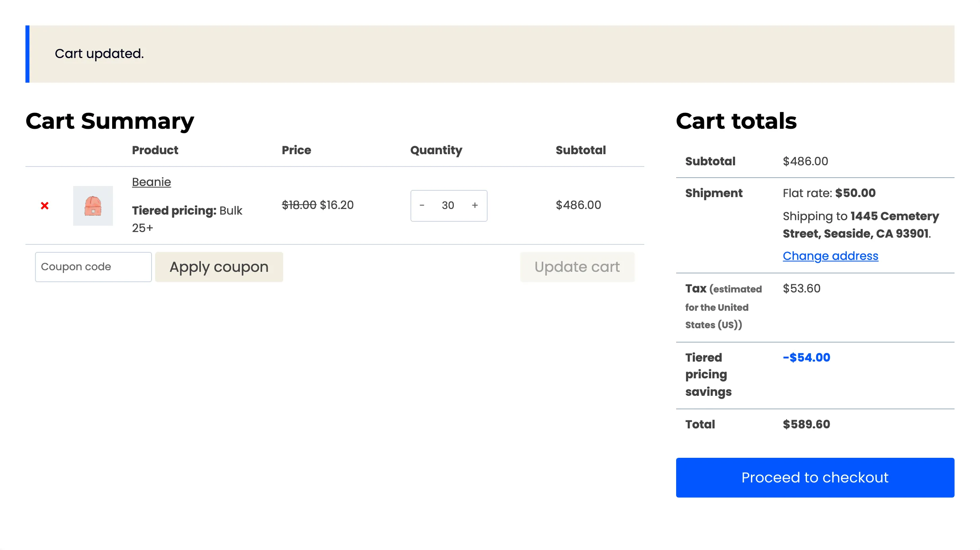Click the Update cart button
This screenshot has width=980, height=550.
coord(577,267)
